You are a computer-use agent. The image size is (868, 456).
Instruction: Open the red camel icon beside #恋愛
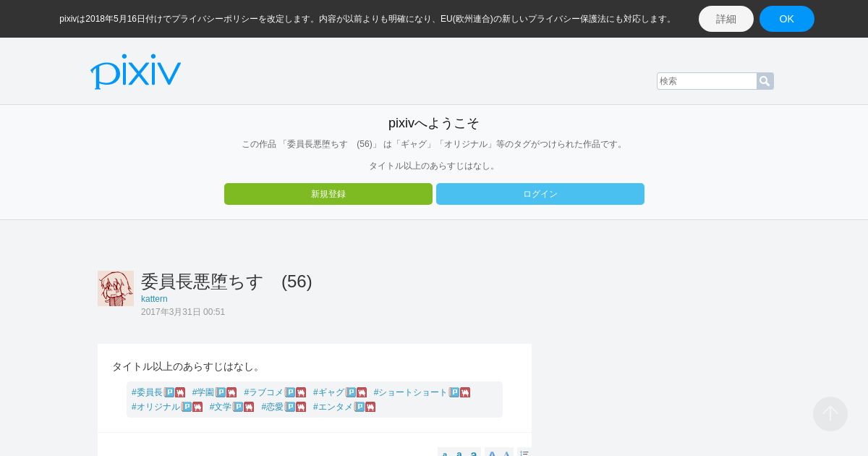(301, 407)
